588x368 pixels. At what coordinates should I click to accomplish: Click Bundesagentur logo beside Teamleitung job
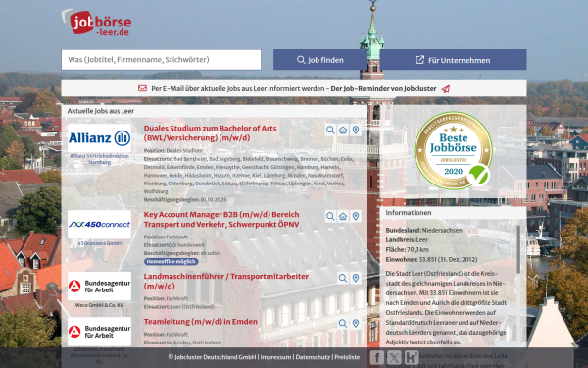click(x=99, y=332)
